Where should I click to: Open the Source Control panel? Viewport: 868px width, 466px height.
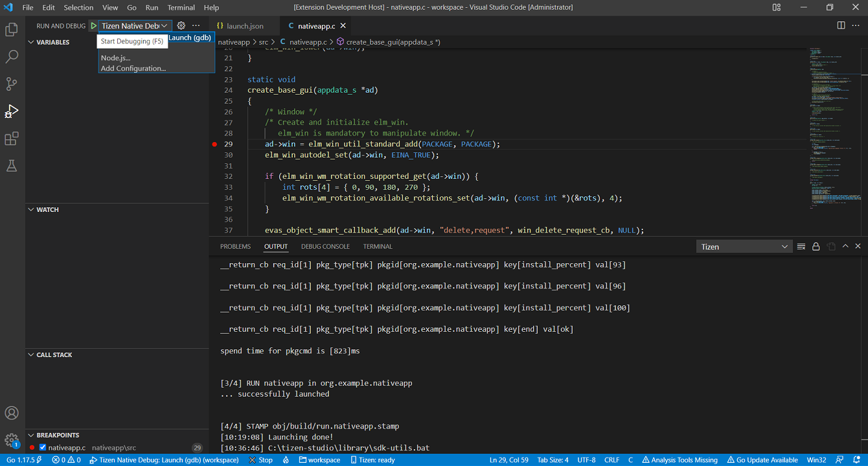11,84
